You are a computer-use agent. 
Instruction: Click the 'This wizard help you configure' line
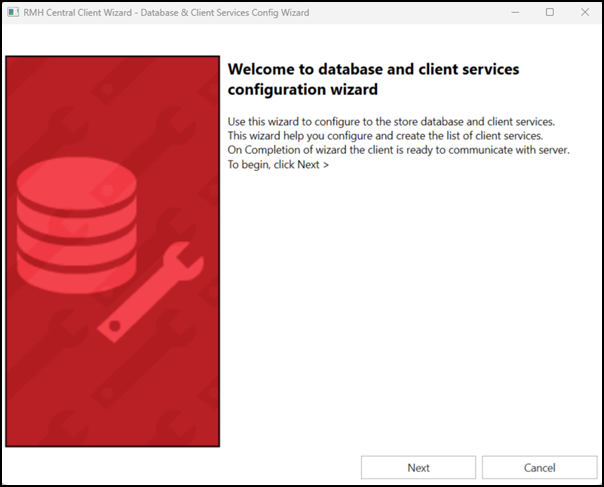pyautogui.click(x=385, y=136)
